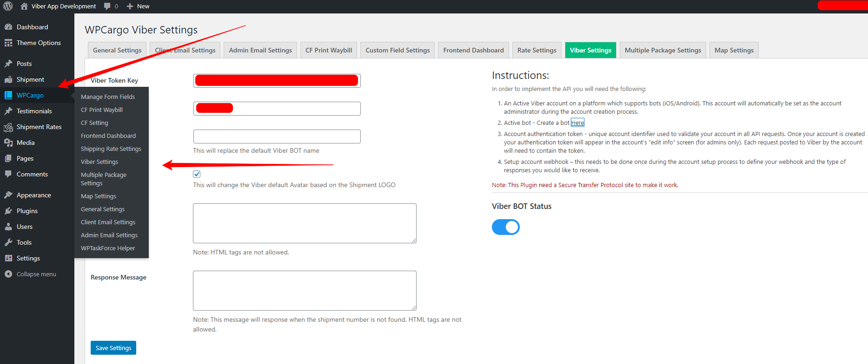Open the Map Settings tab

coord(734,50)
